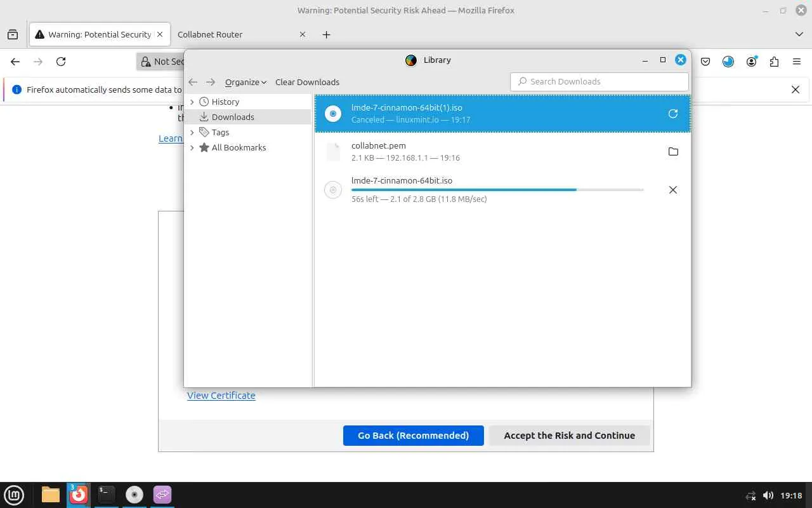Open network status in system tray
812x508 pixels.
pos(751,495)
